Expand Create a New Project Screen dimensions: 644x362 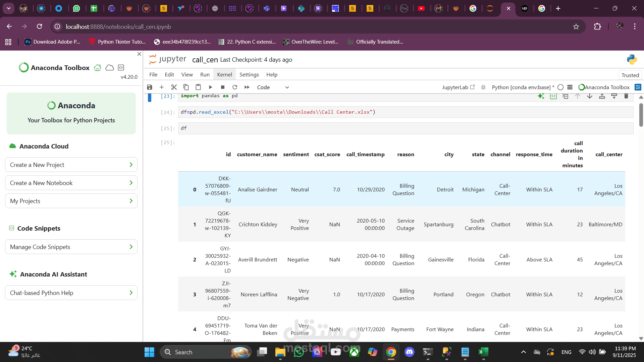point(71,165)
